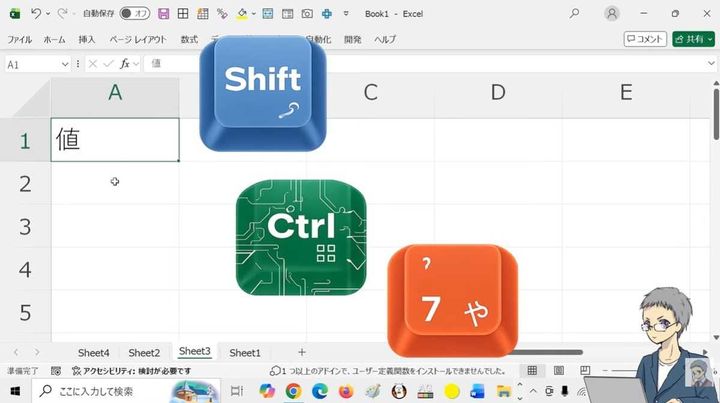The height and width of the screenshot is (403, 720).
Task: Open the ページ レイアウト ribbon tab
Action: [138, 39]
